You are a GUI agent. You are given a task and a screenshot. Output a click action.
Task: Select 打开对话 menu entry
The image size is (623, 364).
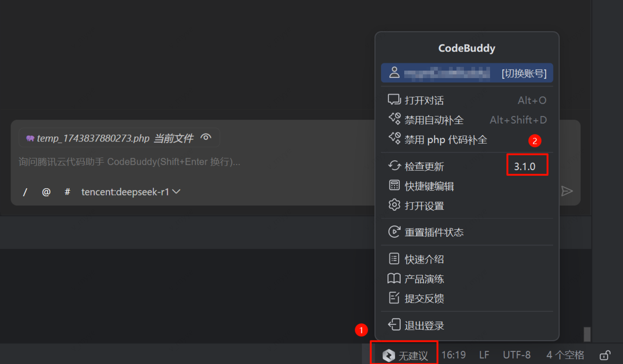pyautogui.click(x=467, y=100)
